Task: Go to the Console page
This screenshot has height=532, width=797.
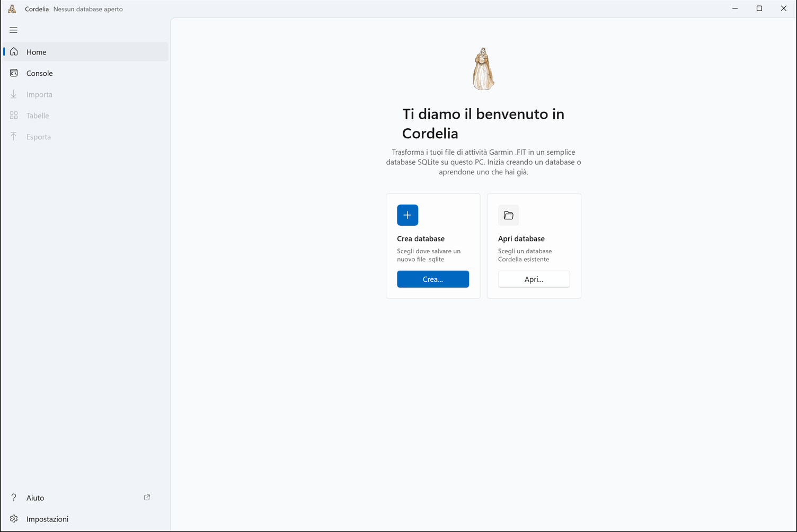Action: pos(85,73)
